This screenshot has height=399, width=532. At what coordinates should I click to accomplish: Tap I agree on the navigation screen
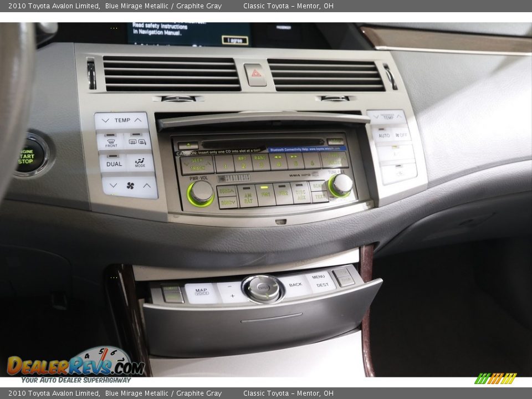coord(235,40)
